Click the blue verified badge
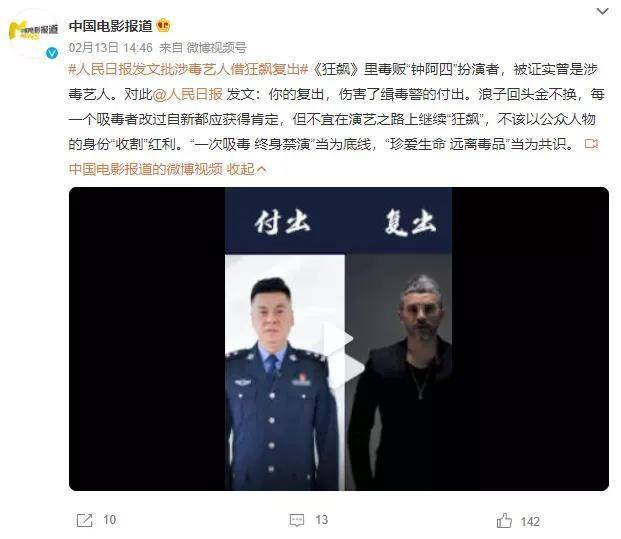This screenshot has height=539, width=621. (x=52, y=52)
